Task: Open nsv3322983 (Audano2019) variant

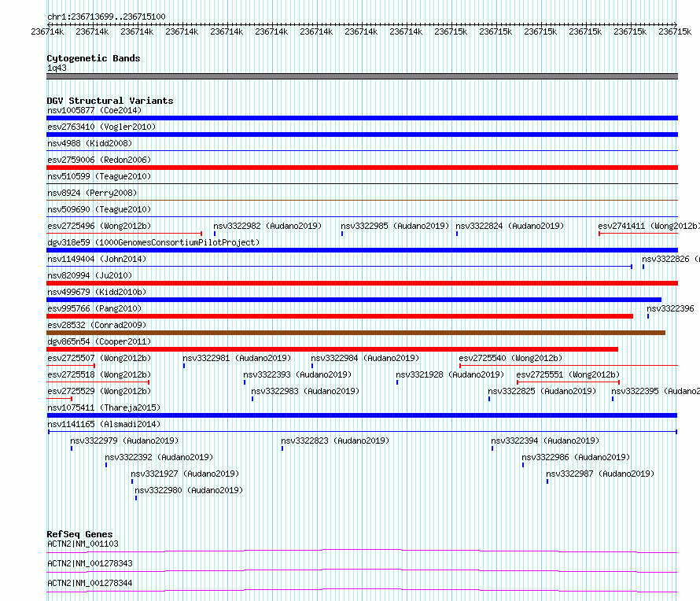Action: pyautogui.click(x=305, y=391)
